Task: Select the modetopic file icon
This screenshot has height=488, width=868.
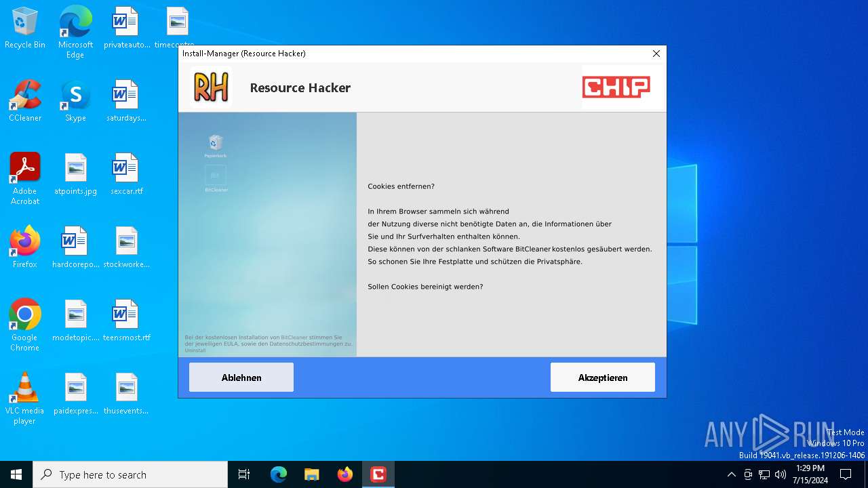Action: click(75, 321)
